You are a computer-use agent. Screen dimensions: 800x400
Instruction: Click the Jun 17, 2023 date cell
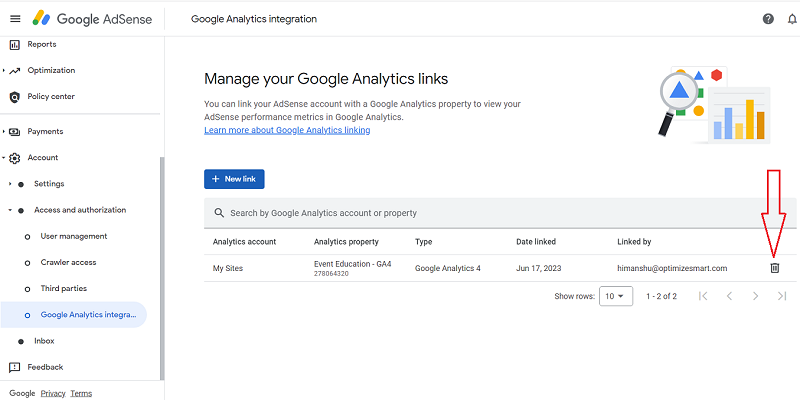[x=539, y=268]
